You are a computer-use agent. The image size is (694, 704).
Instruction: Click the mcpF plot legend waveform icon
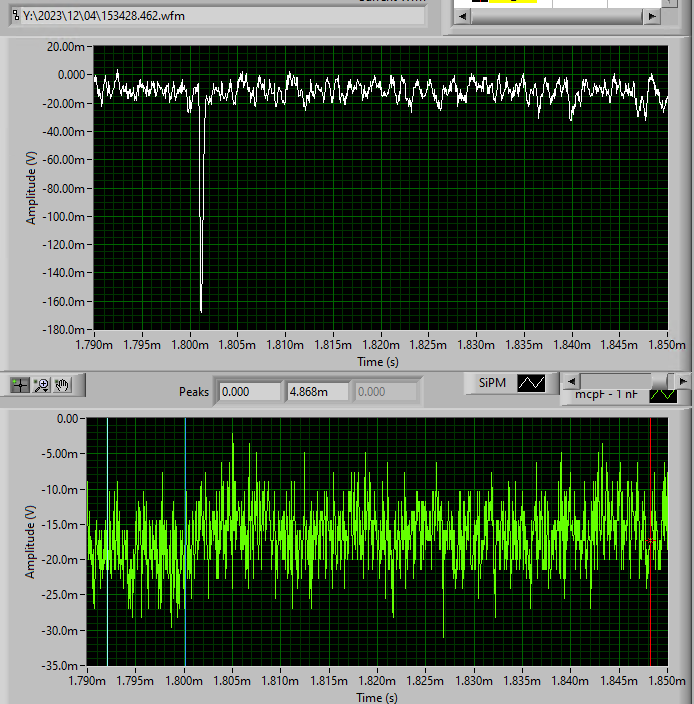663,394
